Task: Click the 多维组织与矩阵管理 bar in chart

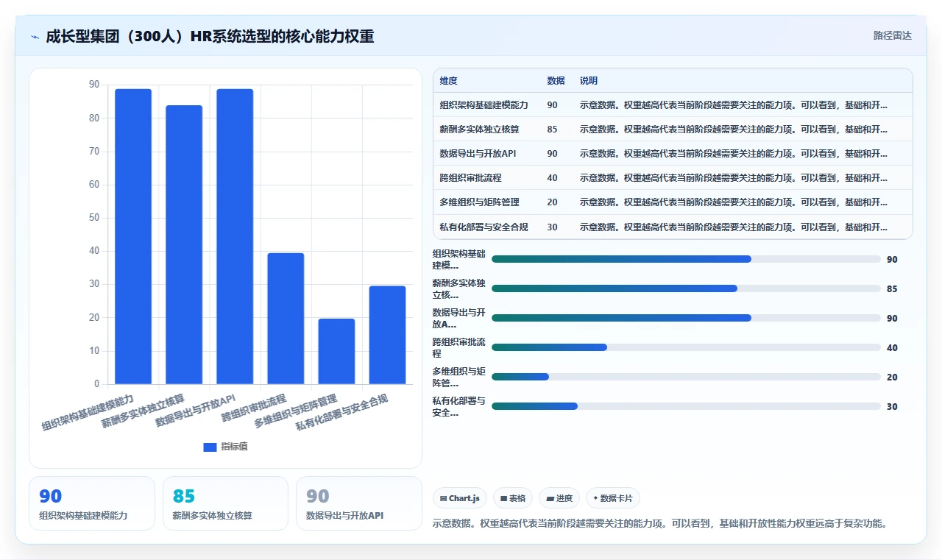Action: click(336, 351)
